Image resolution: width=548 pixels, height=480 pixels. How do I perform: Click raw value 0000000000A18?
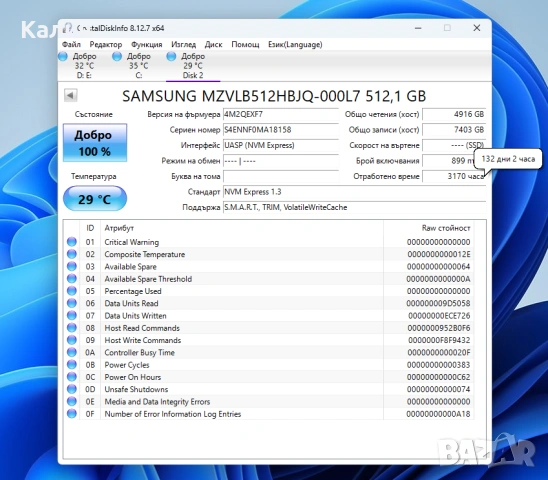coord(438,414)
